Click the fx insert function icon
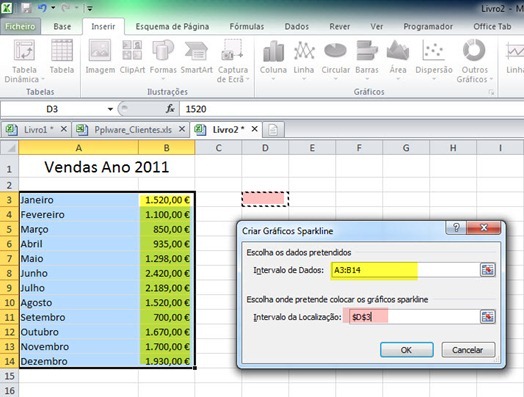The width and height of the screenshot is (524, 397). 170,109
